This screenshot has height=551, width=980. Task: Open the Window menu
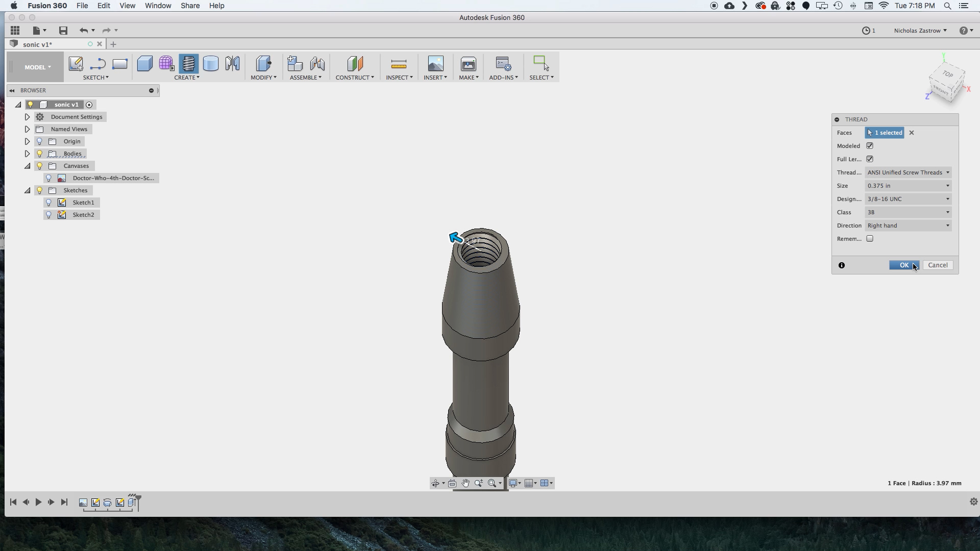(x=158, y=6)
